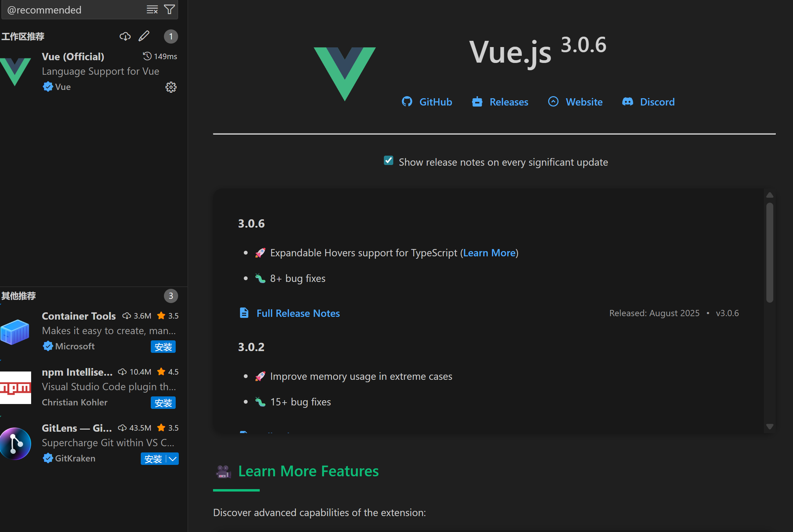Select the Vue (Official) extension title
Screen dimensions: 793x532
73,56
